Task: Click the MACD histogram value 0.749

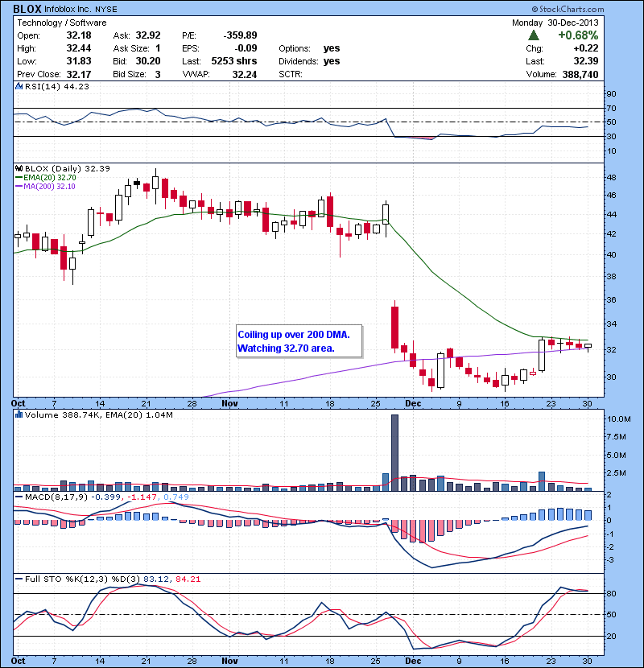Action: (x=176, y=497)
